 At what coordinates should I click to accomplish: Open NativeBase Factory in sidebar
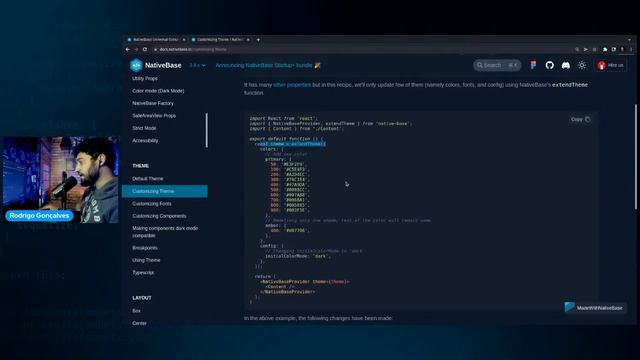153,103
